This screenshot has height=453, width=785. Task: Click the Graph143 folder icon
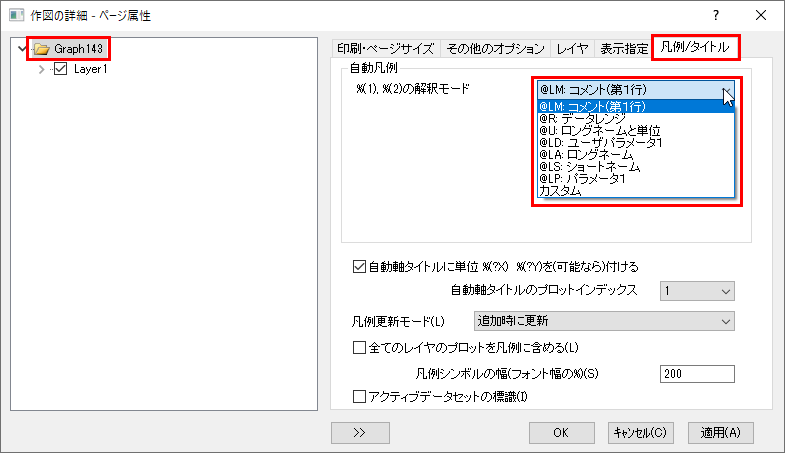(x=42, y=49)
